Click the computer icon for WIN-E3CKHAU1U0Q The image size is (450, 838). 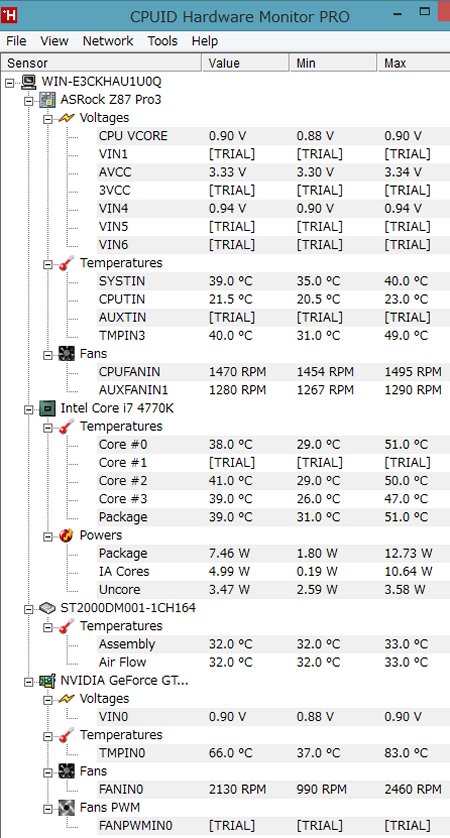point(28,82)
